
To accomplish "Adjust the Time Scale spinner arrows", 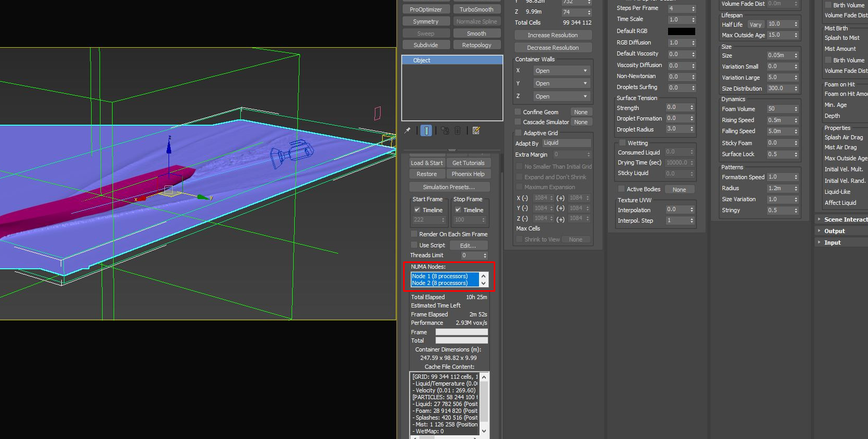I will pyautogui.click(x=693, y=19).
